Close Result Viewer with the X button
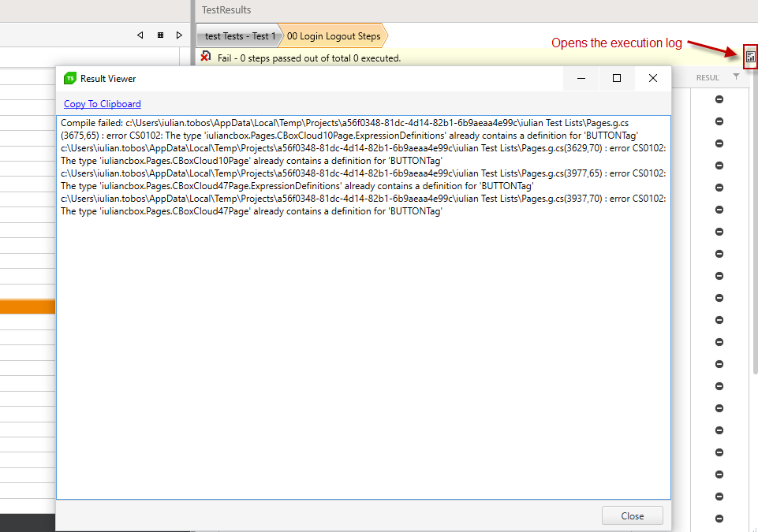Screen dimensions: 758x532 click(x=652, y=78)
